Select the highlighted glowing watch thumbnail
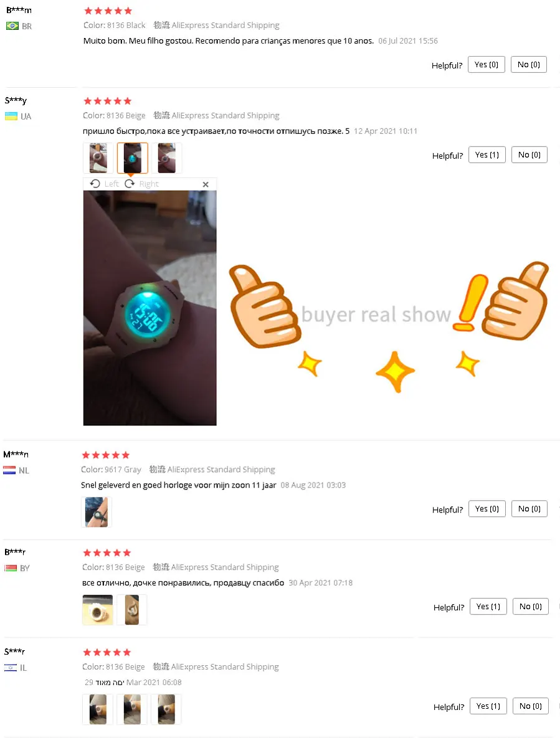560x743 pixels. point(132,158)
